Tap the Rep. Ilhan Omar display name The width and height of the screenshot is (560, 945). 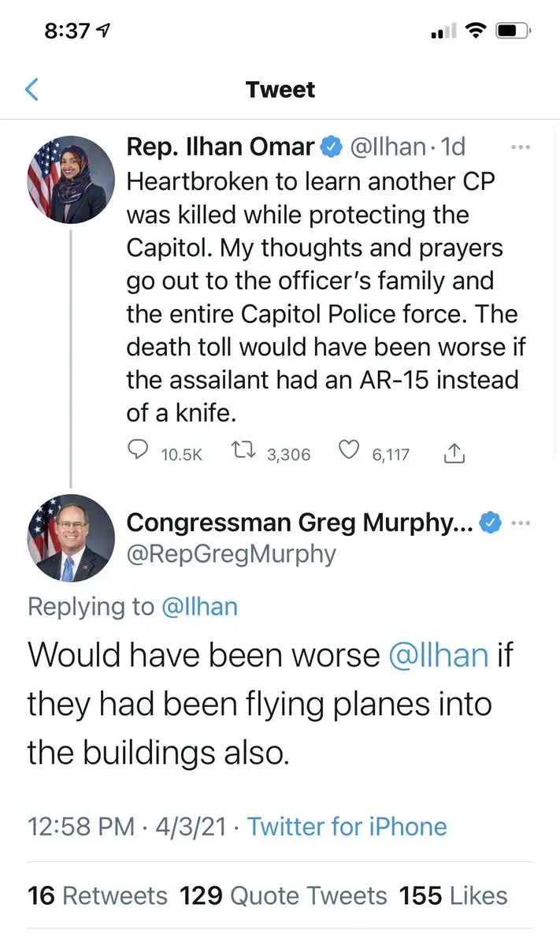(x=221, y=147)
